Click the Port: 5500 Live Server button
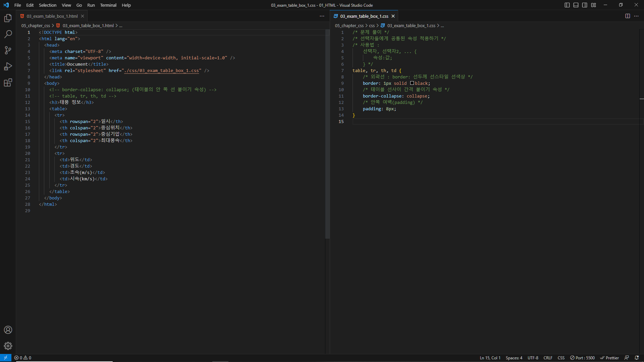The height and width of the screenshot is (362, 644). point(583,358)
